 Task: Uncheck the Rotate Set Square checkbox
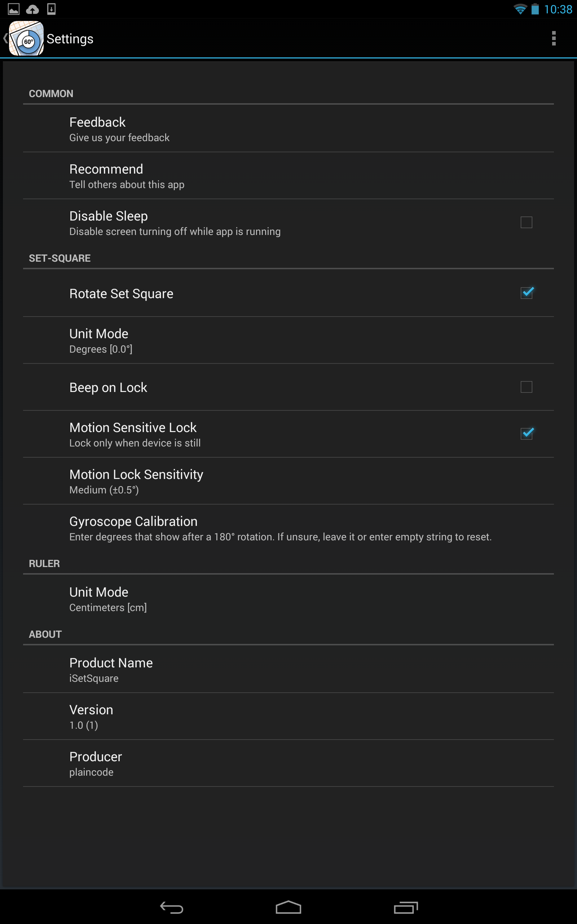coord(527,293)
